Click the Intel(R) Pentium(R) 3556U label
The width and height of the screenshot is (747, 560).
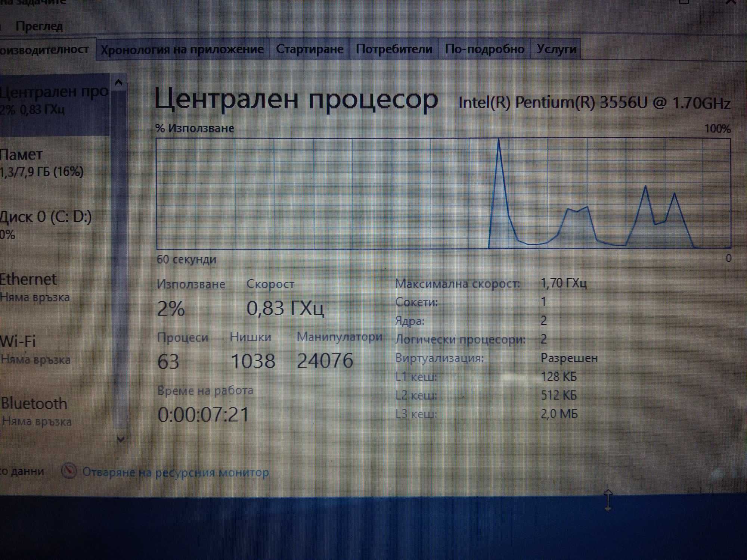coord(594,103)
